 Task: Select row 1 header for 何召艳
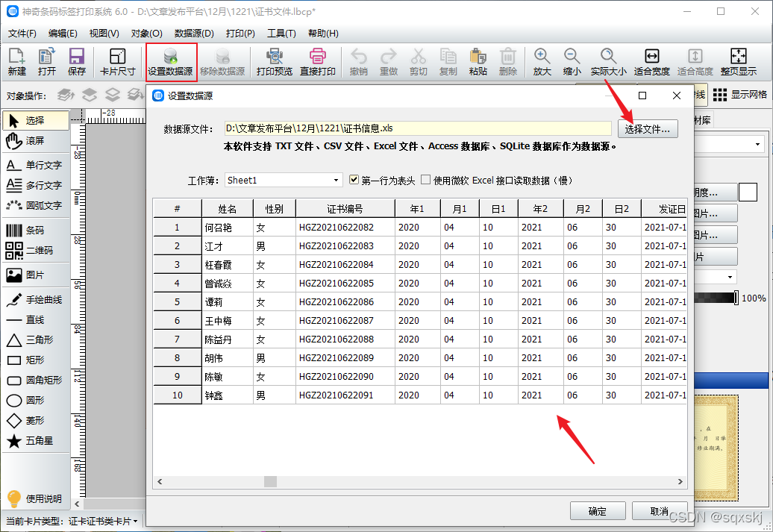click(x=177, y=228)
